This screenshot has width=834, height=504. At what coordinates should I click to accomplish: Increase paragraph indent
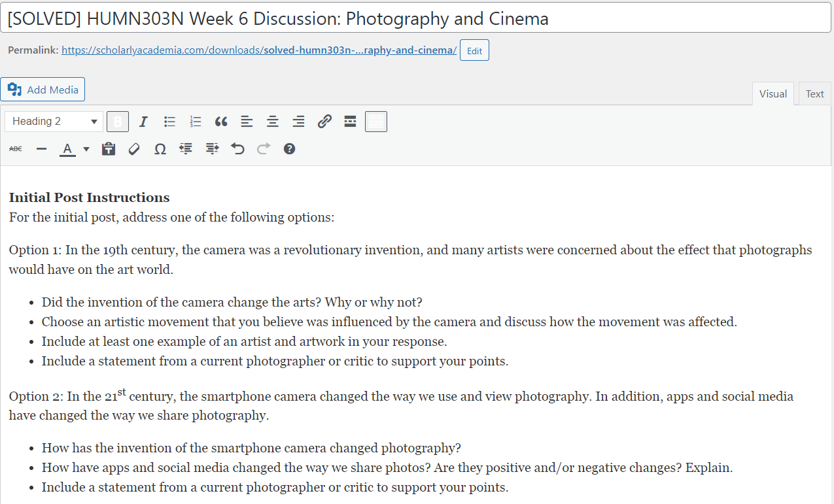(212, 149)
